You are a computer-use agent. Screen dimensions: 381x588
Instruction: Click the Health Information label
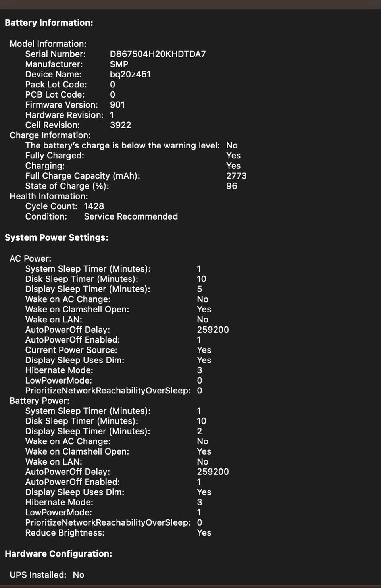(49, 197)
